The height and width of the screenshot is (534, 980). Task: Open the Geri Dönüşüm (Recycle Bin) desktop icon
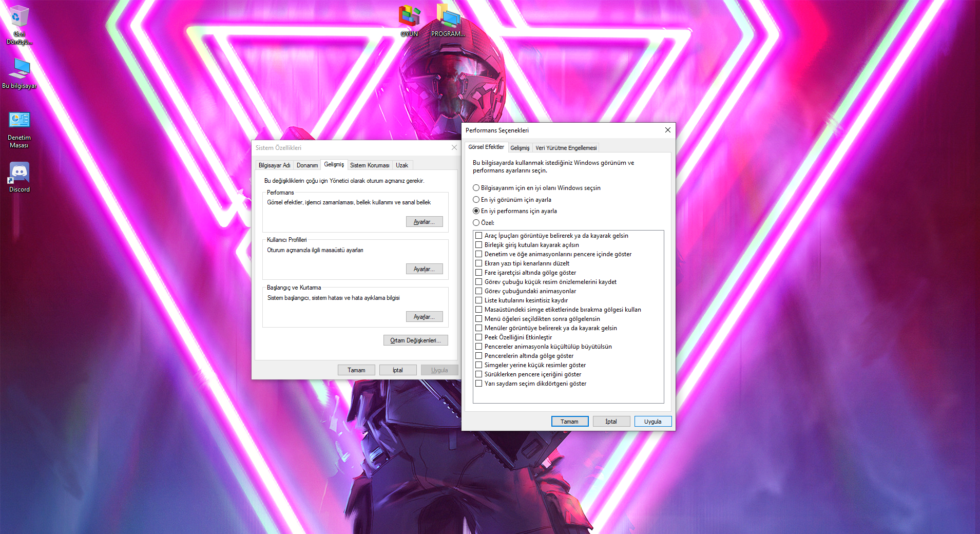(x=19, y=25)
